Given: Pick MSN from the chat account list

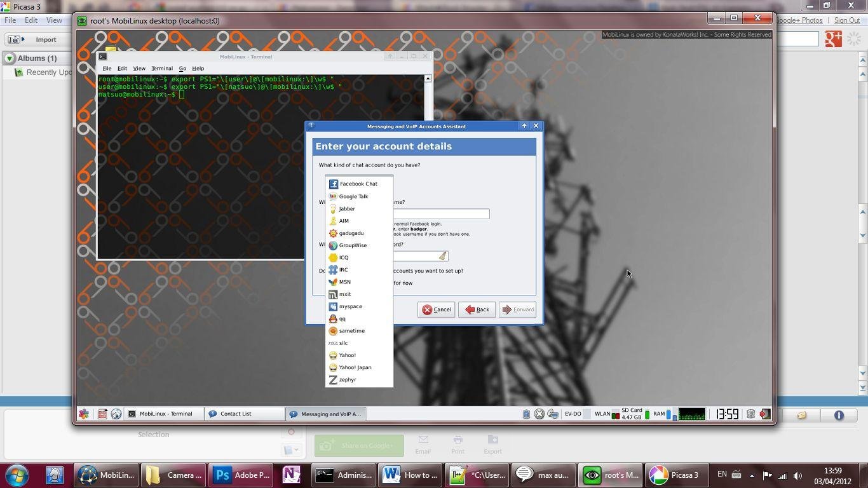Looking at the screenshot, I should click(x=344, y=281).
